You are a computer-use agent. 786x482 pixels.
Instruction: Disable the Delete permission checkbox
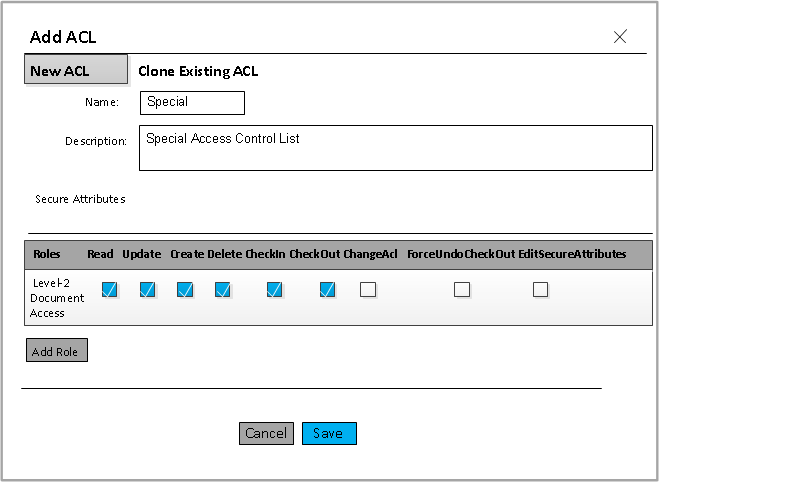(223, 290)
